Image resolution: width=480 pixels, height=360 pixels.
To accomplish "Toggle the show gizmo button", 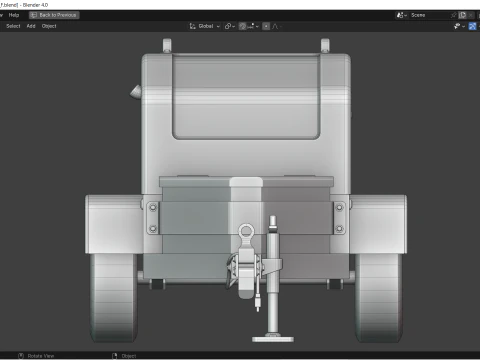I will tap(472, 26).
